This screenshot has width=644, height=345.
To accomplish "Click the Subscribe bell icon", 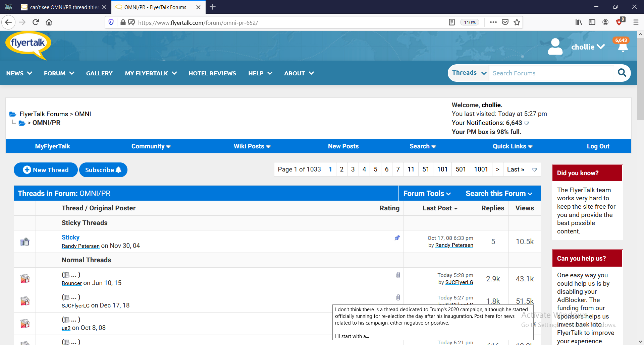I will [118, 170].
